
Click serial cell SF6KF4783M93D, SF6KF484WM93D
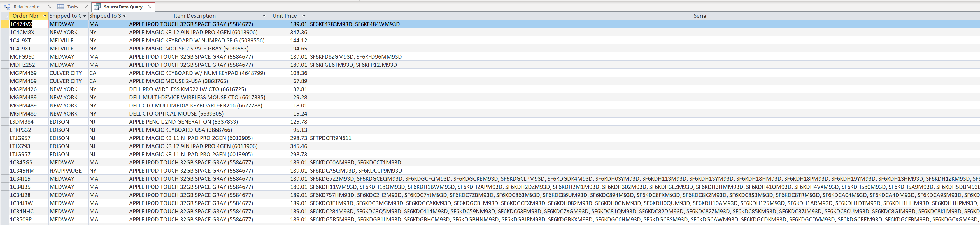(644, 24)
